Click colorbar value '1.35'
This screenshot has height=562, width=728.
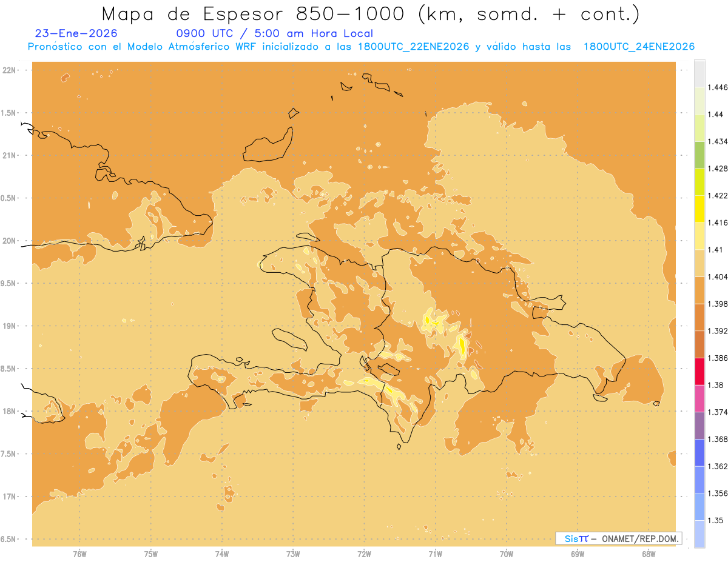716,521
